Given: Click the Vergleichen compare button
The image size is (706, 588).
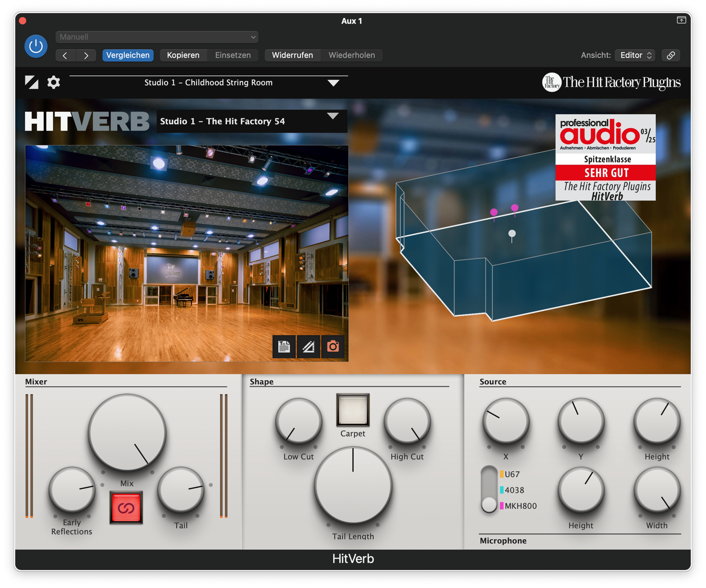Looking at the screenshot, I should tap(128, 55).
